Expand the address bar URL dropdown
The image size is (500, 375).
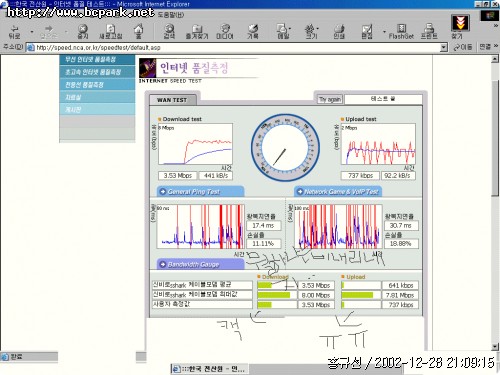443,47
